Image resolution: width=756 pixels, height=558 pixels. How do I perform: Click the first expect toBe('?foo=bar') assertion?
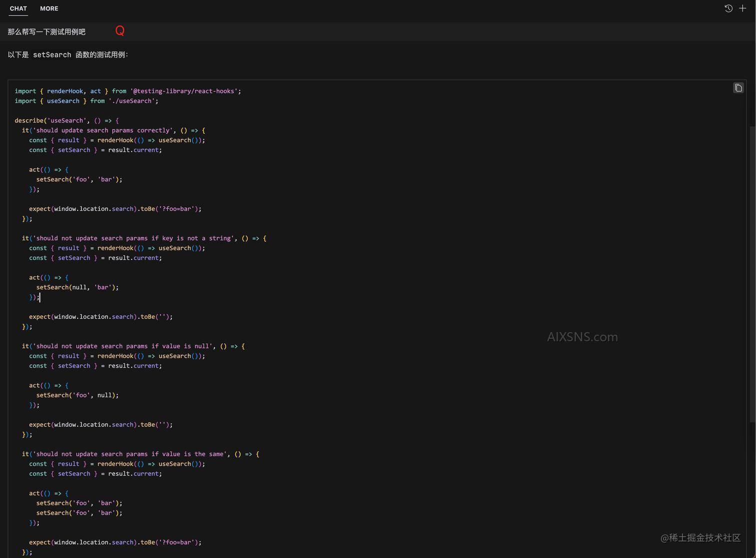tap(115, 209)
